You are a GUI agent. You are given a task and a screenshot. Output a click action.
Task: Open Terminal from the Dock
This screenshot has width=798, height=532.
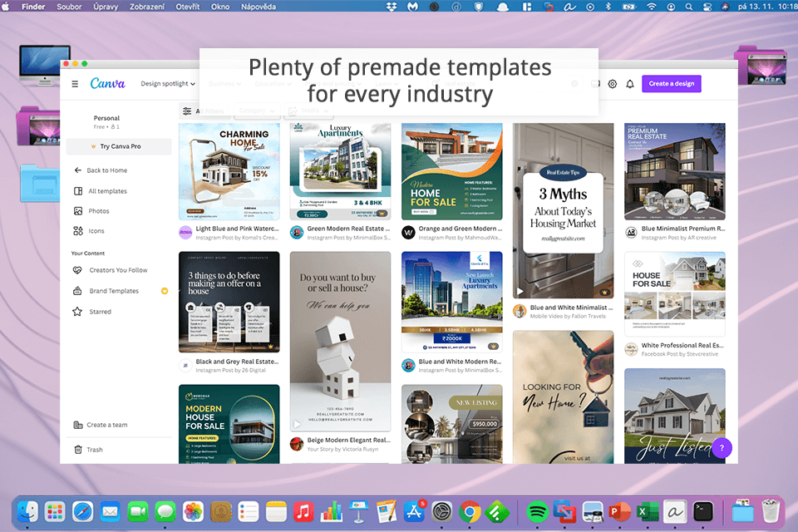pyautogui.click(x=703, y=512)
